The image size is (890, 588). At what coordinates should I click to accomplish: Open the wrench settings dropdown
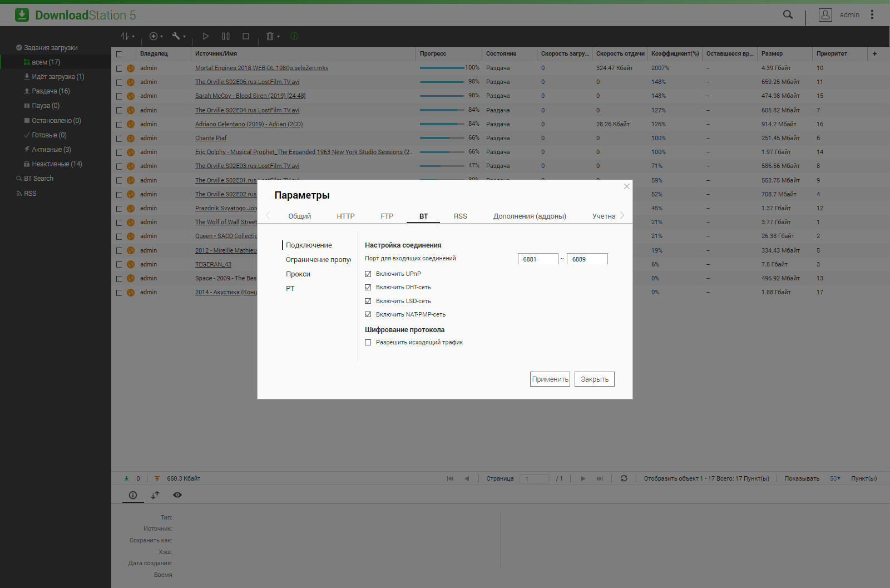(179, 36)
